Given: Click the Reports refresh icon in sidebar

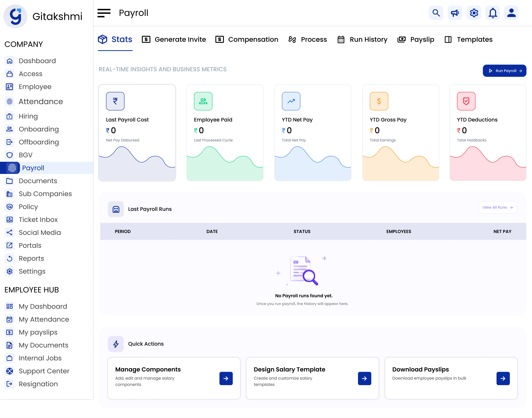Looking at the screenshot, I should (x=10, y=258).
